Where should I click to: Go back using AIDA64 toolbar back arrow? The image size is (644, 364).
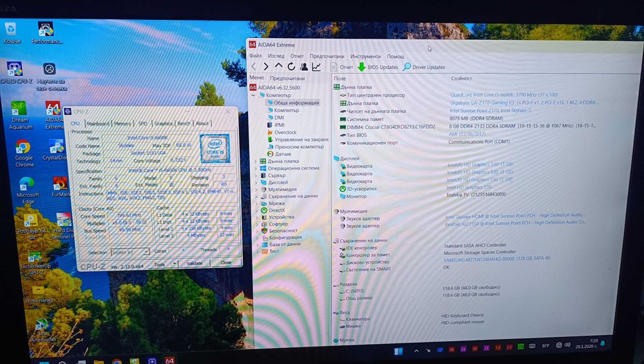pos(254,66)
